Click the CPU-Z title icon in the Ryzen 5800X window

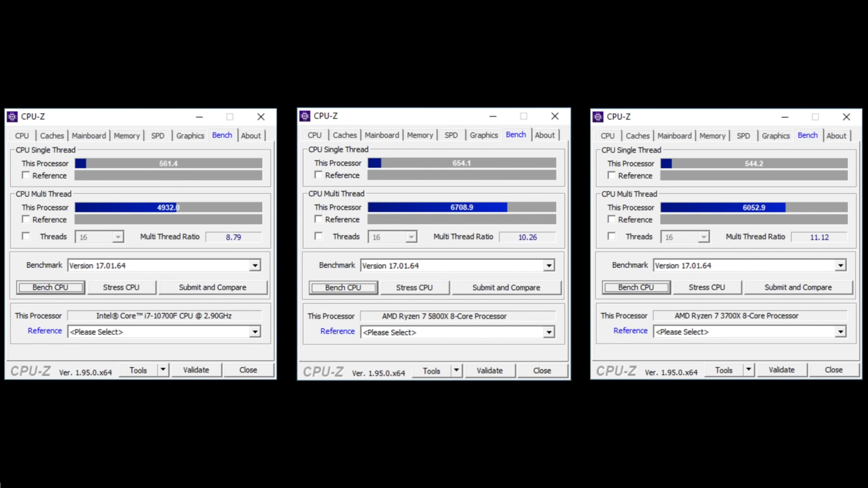point(305,116)
